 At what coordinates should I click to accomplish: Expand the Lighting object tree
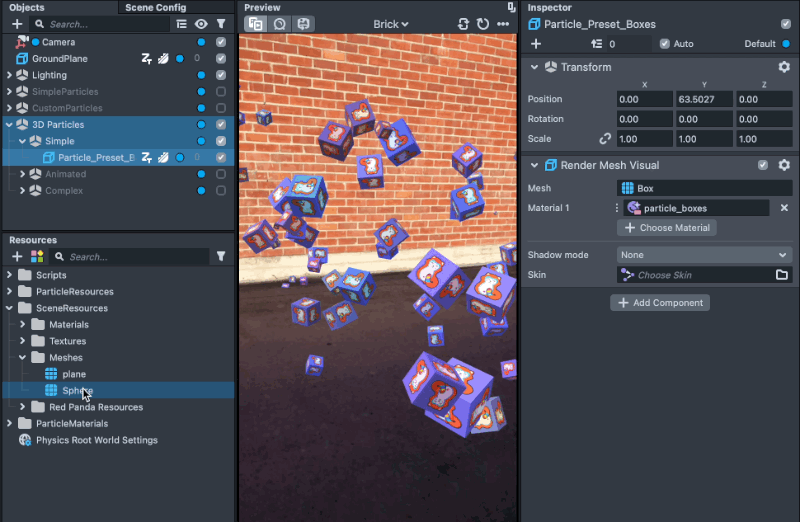click(9, 75)
